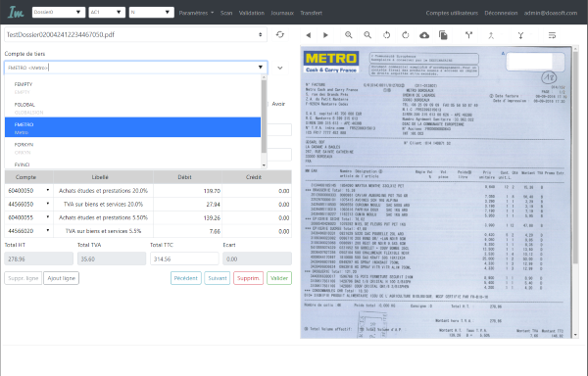
Task: Click the Précédent button
Action: pyautogui.click(x=186, y=278)
